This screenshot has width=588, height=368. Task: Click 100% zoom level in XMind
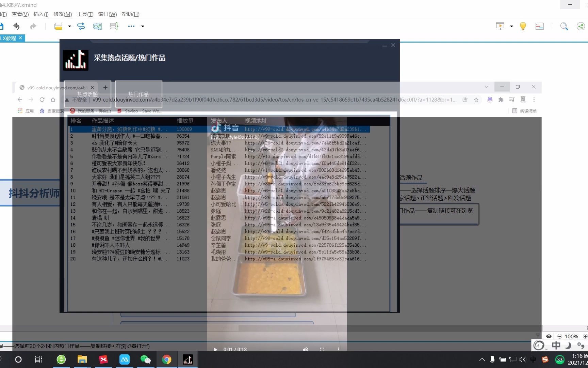[571, 336]
